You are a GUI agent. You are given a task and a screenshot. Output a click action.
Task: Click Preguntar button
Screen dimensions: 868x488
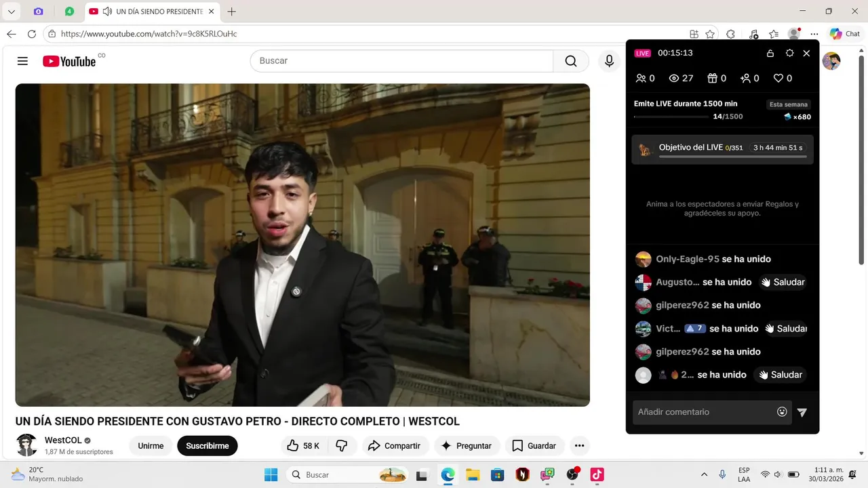coord(466,445)
